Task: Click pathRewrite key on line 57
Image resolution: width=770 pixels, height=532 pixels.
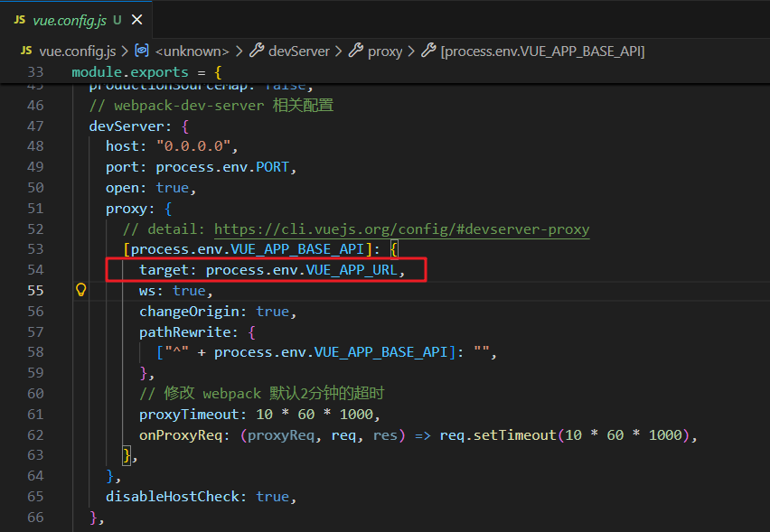Action: (185, 332)
